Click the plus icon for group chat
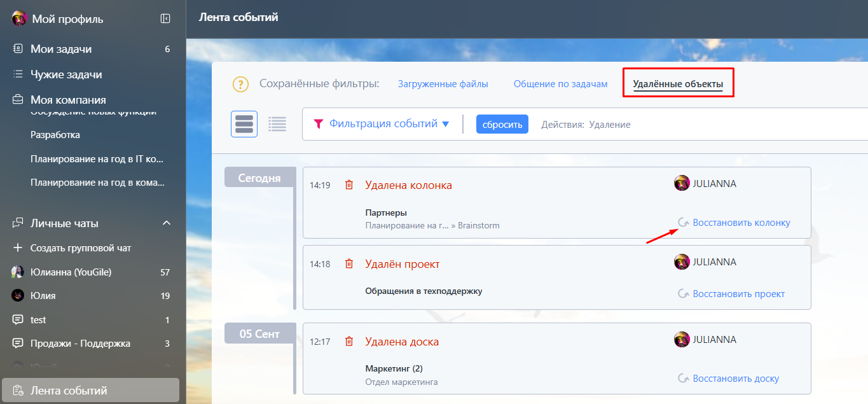Viewport: 868px width, 404px height. click(x=18, y=247)
